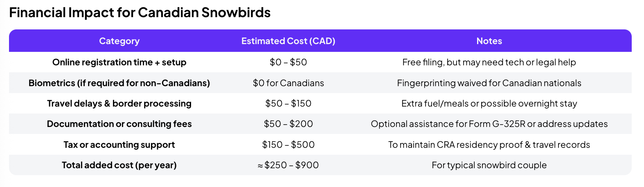644x187 pixels.
Task: Select the 'Online registration time + setup' cell
Action: (119, 62)
